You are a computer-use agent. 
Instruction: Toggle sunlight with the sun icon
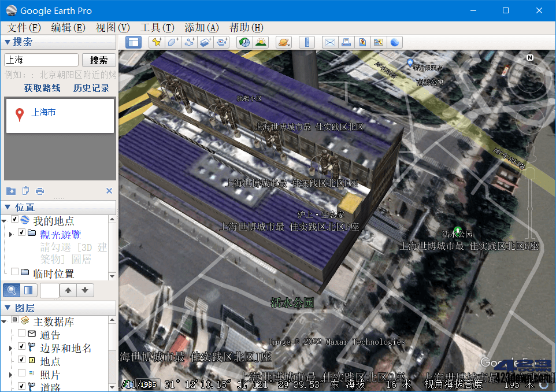262,42
